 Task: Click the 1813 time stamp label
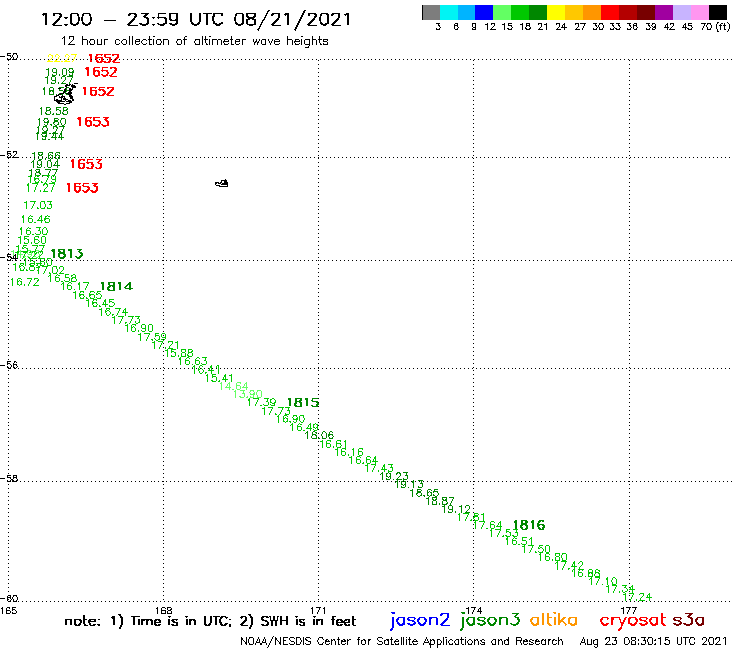(x=67, y=254)
